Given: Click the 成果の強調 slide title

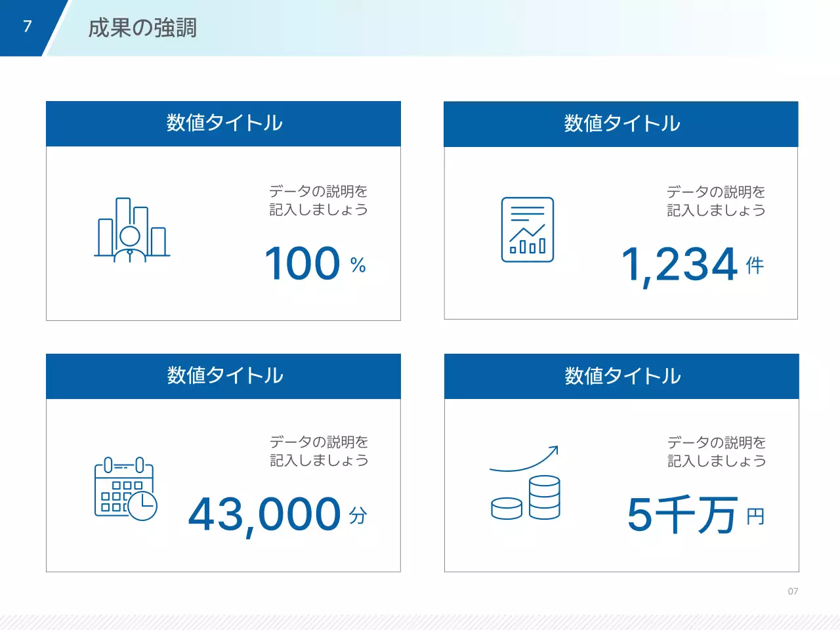Looking at the screenshot, I should [x=142, y=29].
